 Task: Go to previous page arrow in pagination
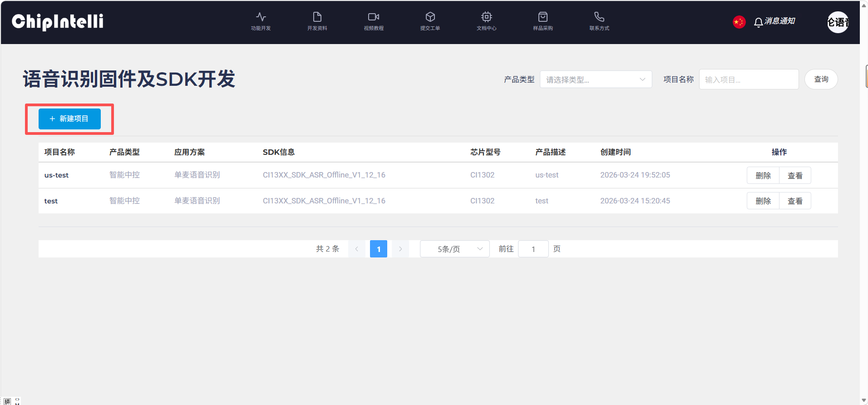357,249
